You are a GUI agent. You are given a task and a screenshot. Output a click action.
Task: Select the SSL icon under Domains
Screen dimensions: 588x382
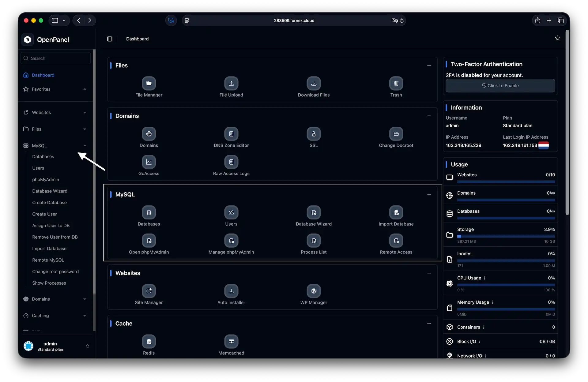(x=314, y=134)
